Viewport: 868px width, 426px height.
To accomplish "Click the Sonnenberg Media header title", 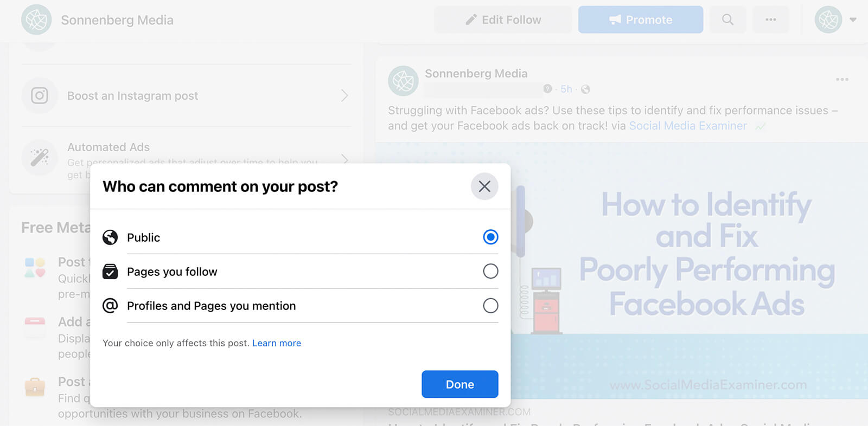I will click(x=117, y=20).
